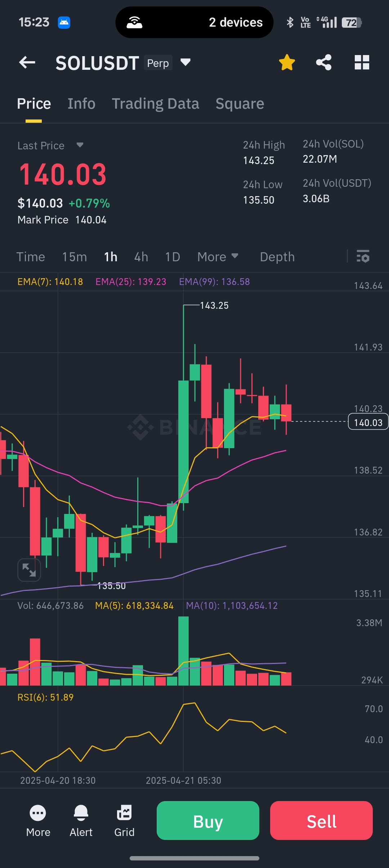Tap the 2025-04-20 18:30 date label
Image resolution: width=389 pixels, height=868 pixels.
point(58,780)
